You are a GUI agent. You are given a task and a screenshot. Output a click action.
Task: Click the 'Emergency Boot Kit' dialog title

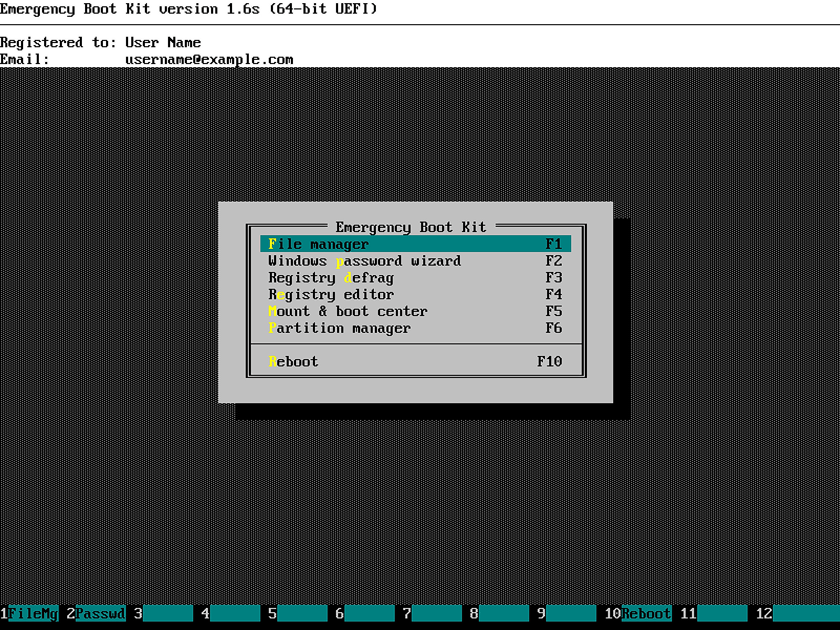[x=411, y=227]
